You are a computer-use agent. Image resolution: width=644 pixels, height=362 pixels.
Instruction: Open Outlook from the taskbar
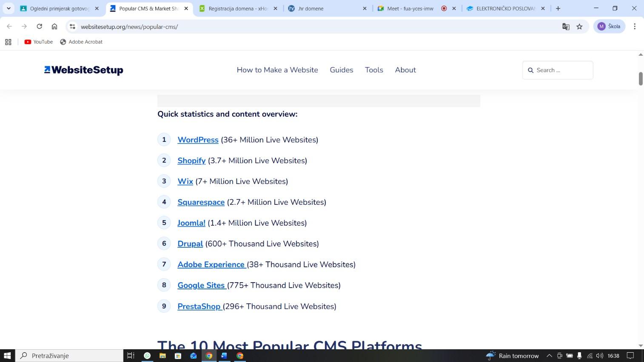[194, 356]
